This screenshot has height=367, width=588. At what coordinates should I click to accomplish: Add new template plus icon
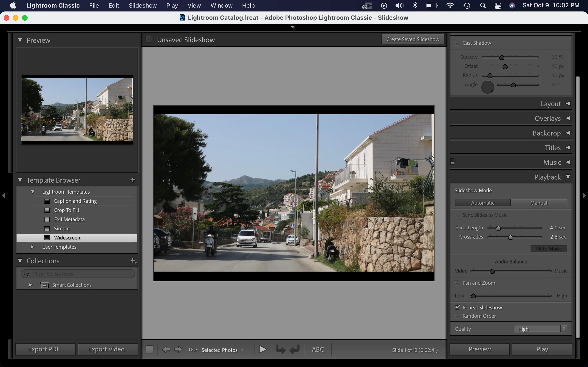point(133,180)
